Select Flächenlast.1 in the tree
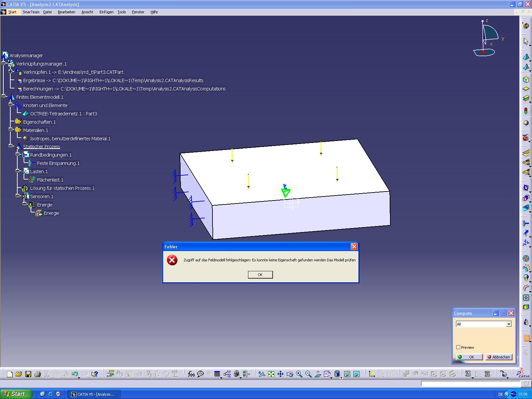The height and width of the screenshot is (399, 532). click(x=50, y=180)
